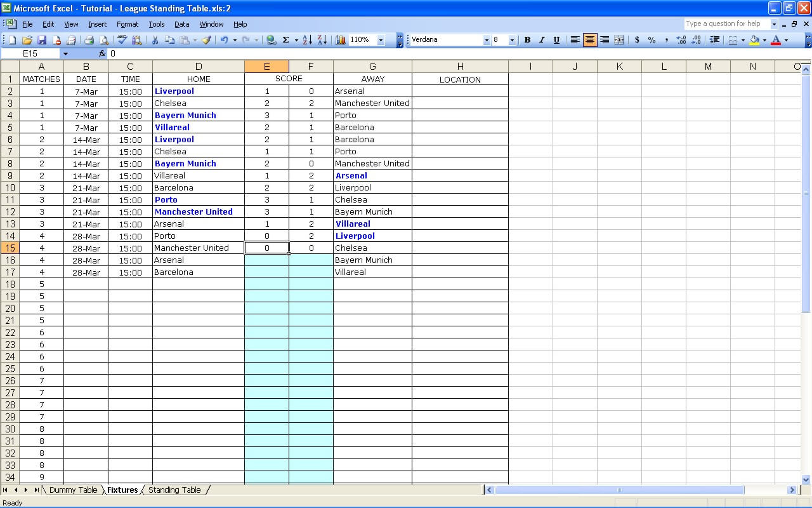
Task: Jump to the first sheet tab
Action: coord(6,490)
